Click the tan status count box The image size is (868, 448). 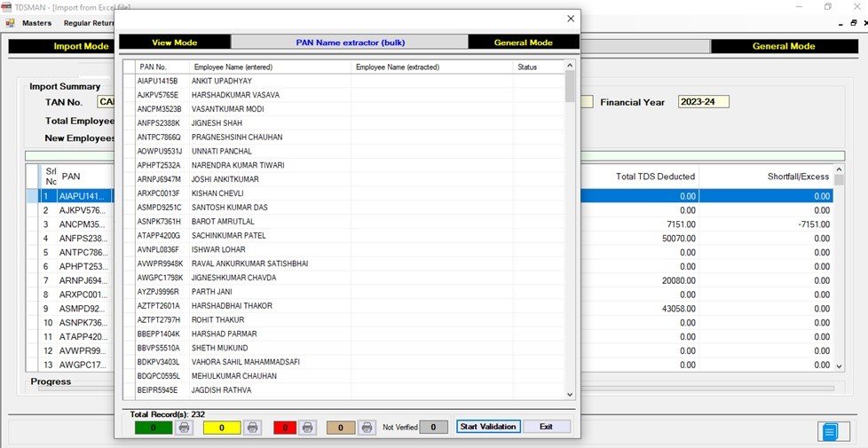341,428
